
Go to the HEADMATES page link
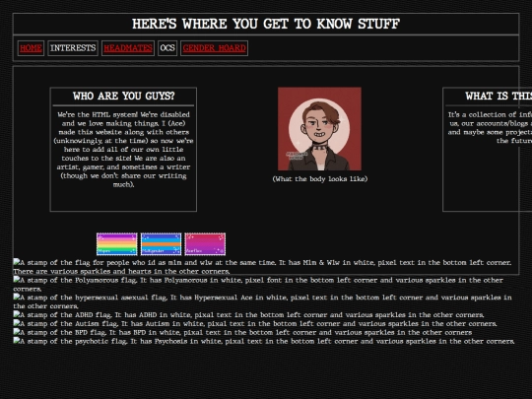click(x=128, y=48)
